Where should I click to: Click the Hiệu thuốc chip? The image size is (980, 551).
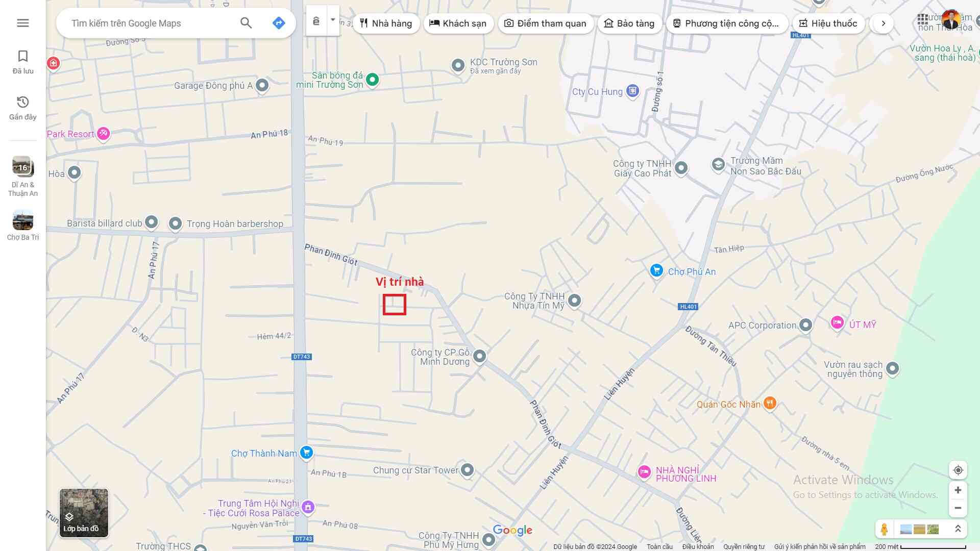point(828,23)
